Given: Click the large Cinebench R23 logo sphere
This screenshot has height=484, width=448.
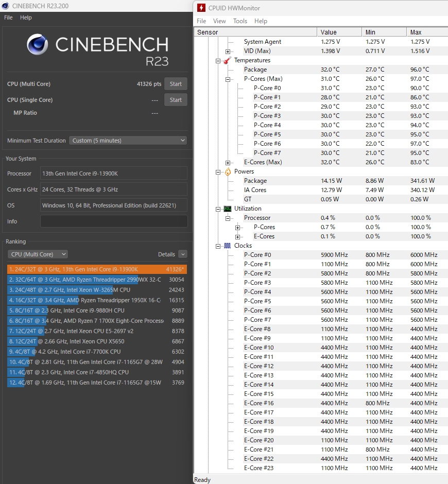Looking at the screenshot, I should click(x=38, y=44).
